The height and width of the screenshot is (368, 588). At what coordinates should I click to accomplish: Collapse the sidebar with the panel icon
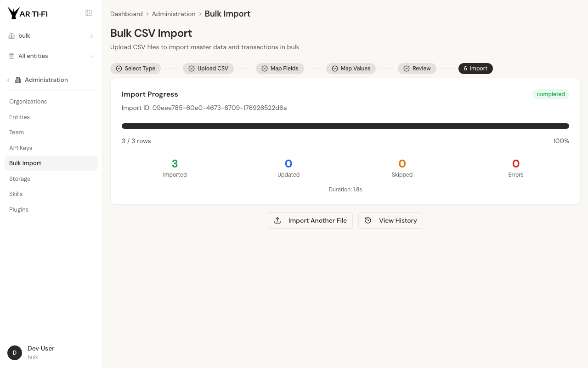(x=89, y=13)
